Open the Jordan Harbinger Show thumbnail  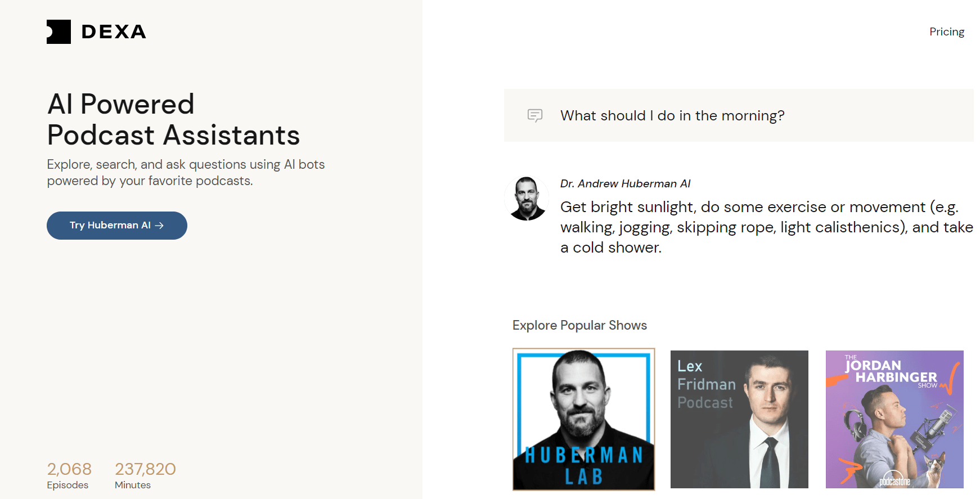pyautogui.click(x=894, y=419)
